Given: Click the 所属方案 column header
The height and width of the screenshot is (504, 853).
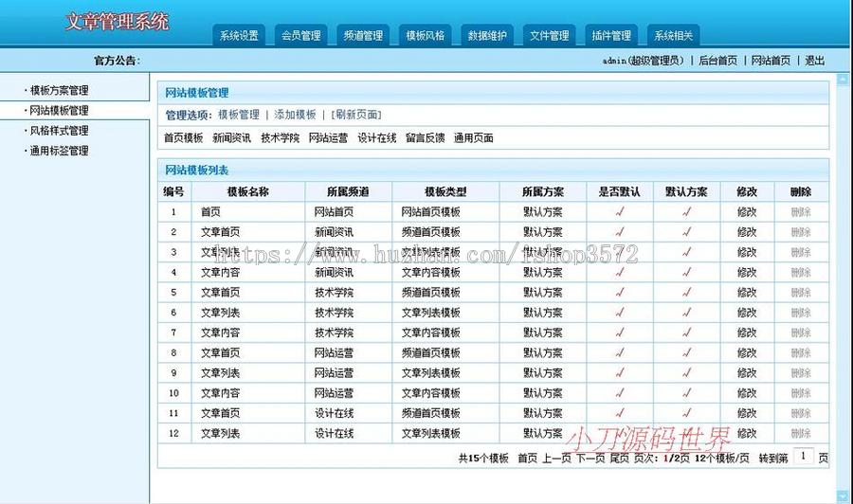Looking at the screenshot, I should [543, 192].
